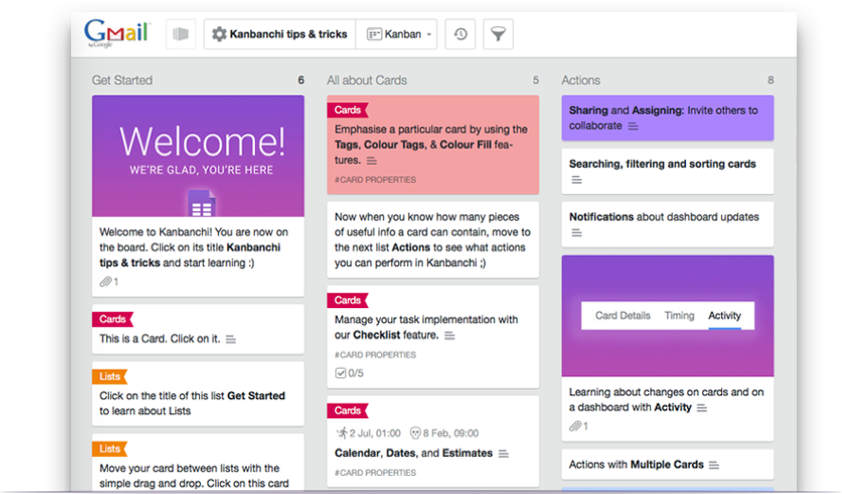Click description icon on Searching, filtering card
Viewport: 842px width, 494px height.
pyautogui.click(x=577, y=180)
